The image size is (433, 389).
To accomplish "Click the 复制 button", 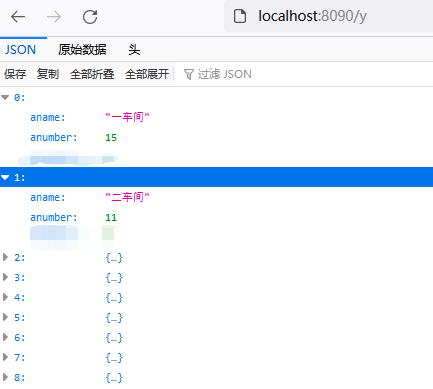I will point(48,74).
